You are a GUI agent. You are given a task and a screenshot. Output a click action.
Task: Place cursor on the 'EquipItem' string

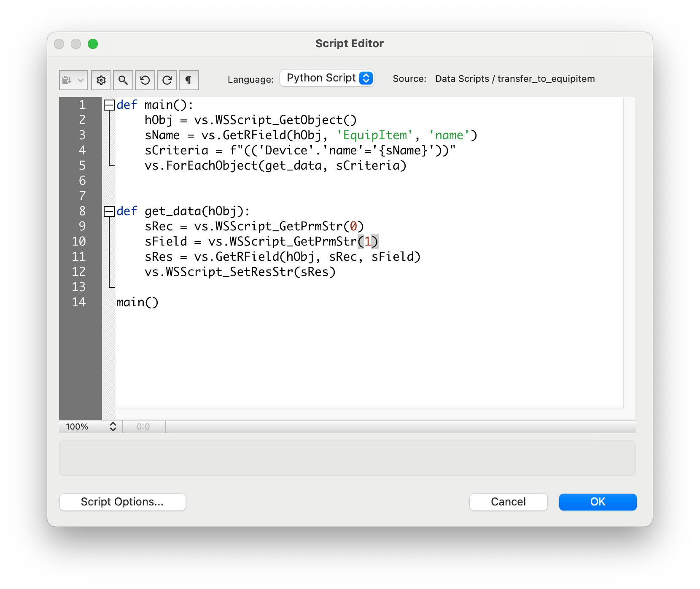[x=374, y=135]
